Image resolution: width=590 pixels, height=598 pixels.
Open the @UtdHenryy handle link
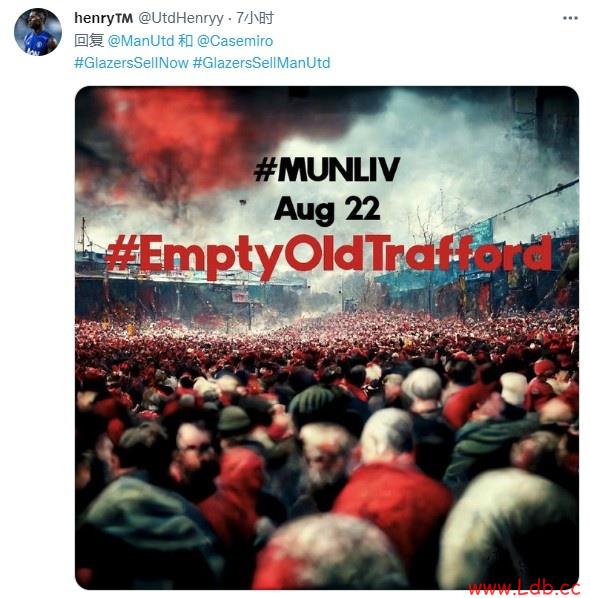tap(181, 18)
